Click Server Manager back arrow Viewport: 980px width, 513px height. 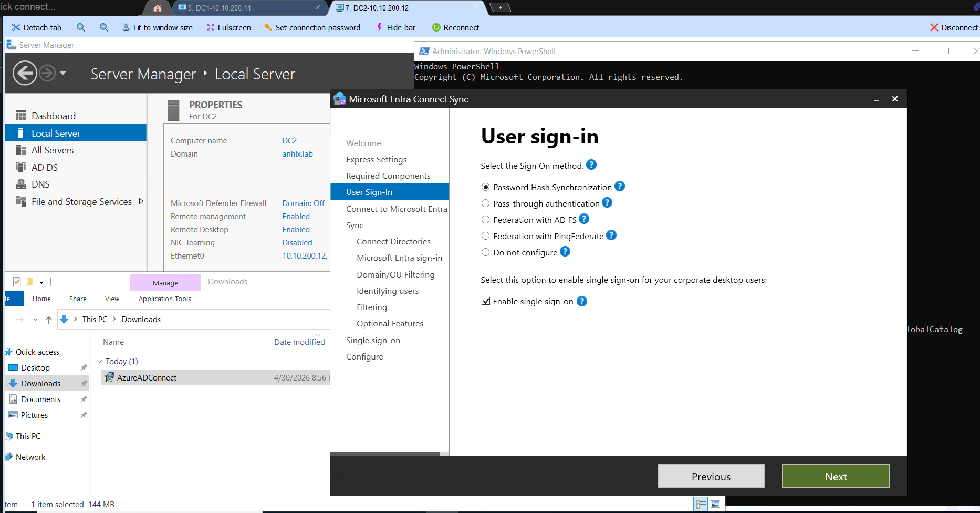pos(25,73)
